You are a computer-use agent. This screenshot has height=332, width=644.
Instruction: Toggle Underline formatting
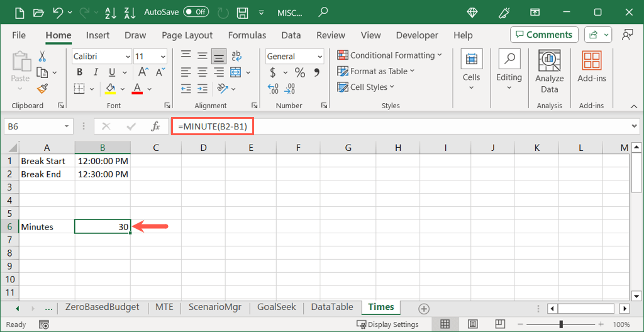coord(112,73)
